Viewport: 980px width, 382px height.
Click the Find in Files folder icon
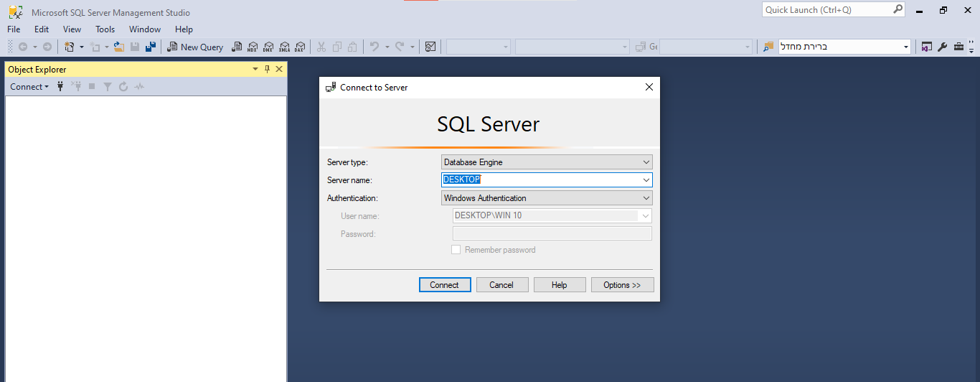click(768, 47)
